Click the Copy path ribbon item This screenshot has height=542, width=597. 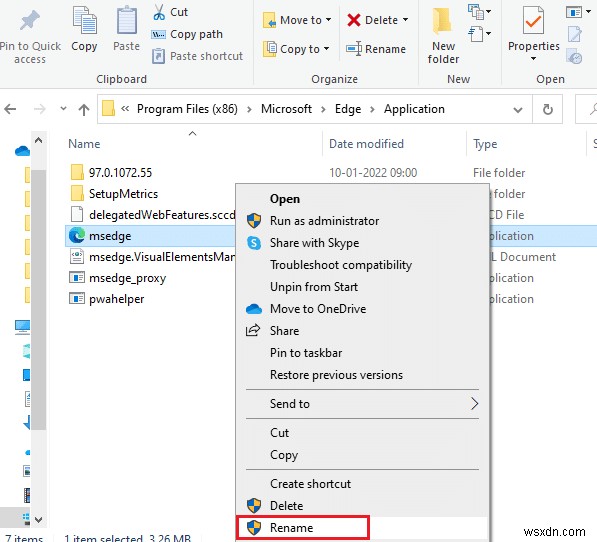click(187, 34)
